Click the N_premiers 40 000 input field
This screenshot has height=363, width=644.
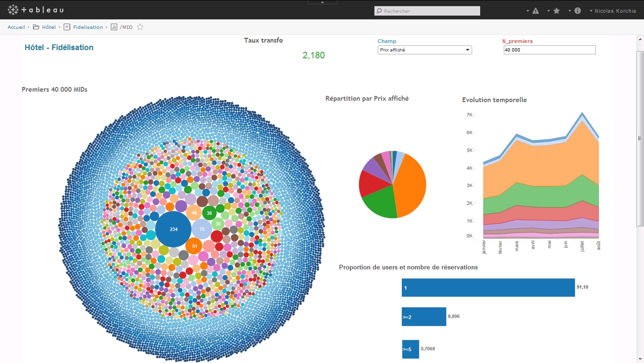[550, 50]
